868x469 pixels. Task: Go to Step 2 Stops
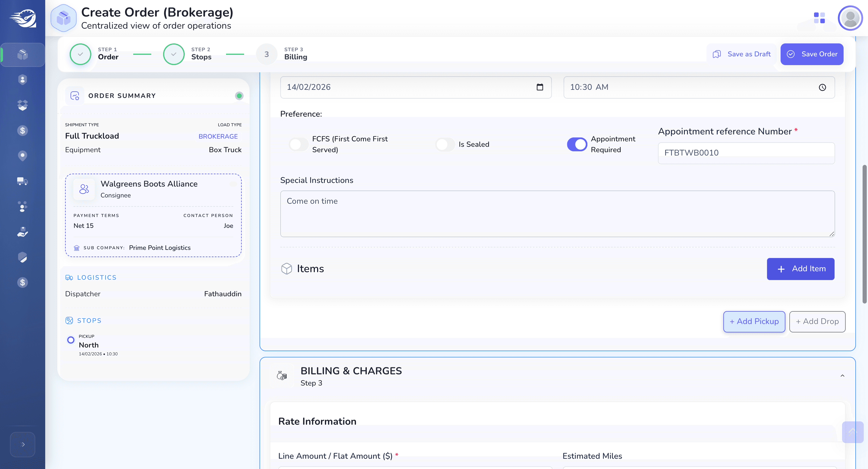(x=188, y=54)
